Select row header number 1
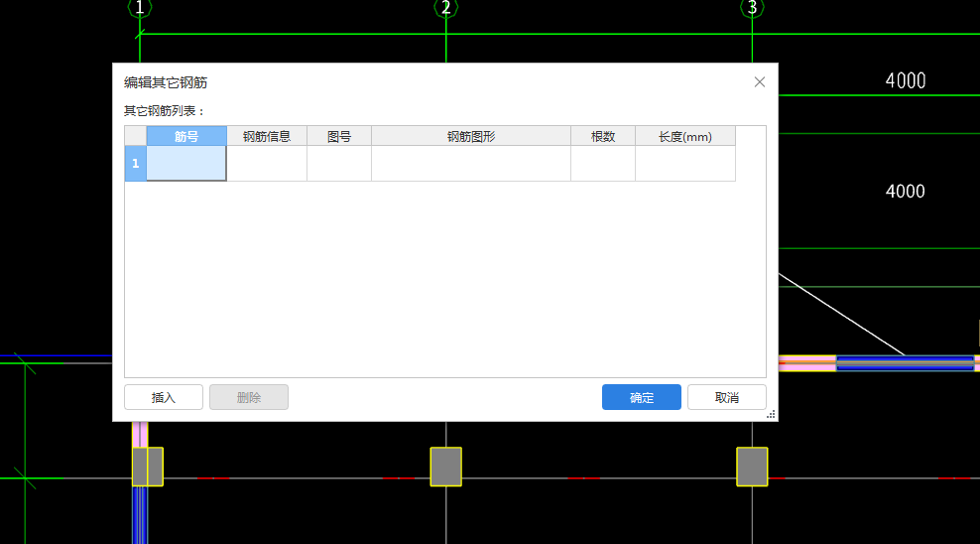Screen dimensions: 980x544 coord(136,163)
